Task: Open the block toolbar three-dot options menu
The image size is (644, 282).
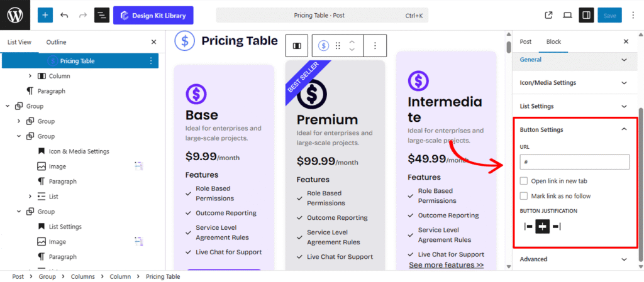Action: 375,45
